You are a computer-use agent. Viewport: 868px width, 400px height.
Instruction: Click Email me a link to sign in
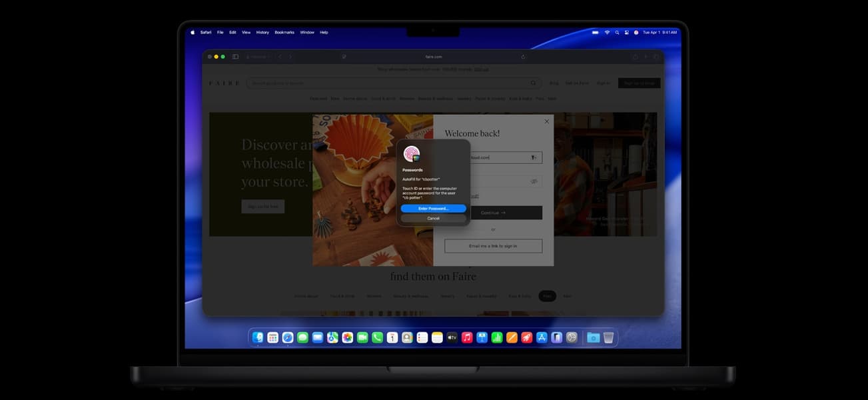click(x=494, y=246)
